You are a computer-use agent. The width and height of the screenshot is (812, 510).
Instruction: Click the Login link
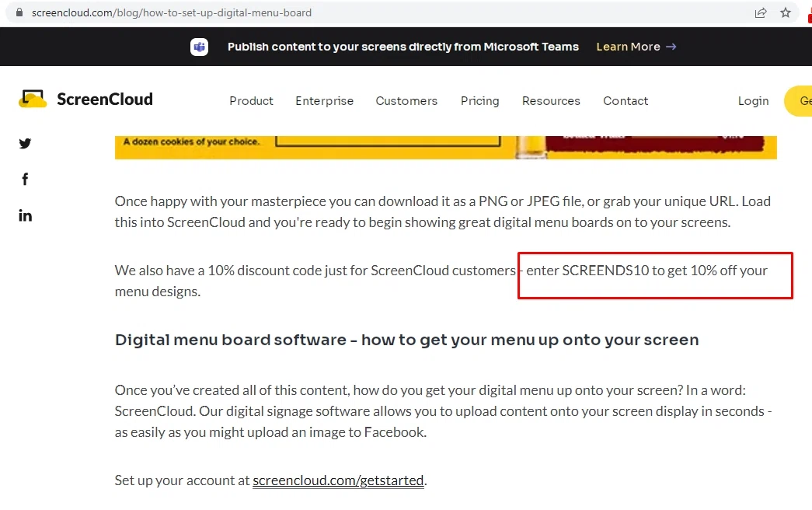[x=754, y=101]
